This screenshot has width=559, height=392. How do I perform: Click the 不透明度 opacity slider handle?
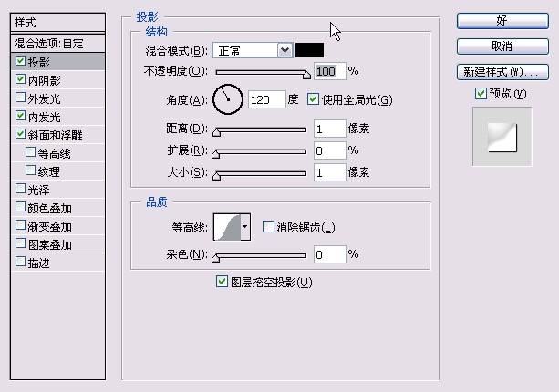306,75
